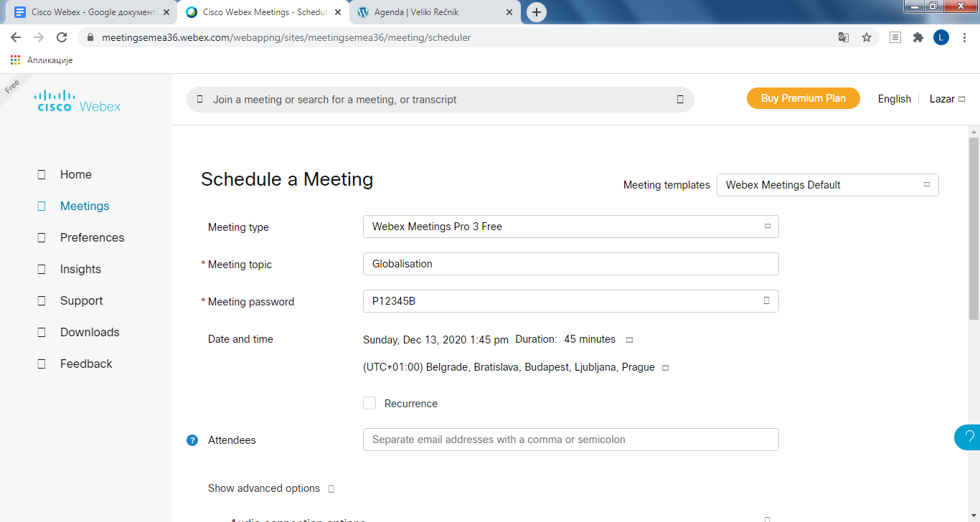The image size is (980, 522).
Task: Bookmark this page with the star icon
Action: [x=867, y=37]
